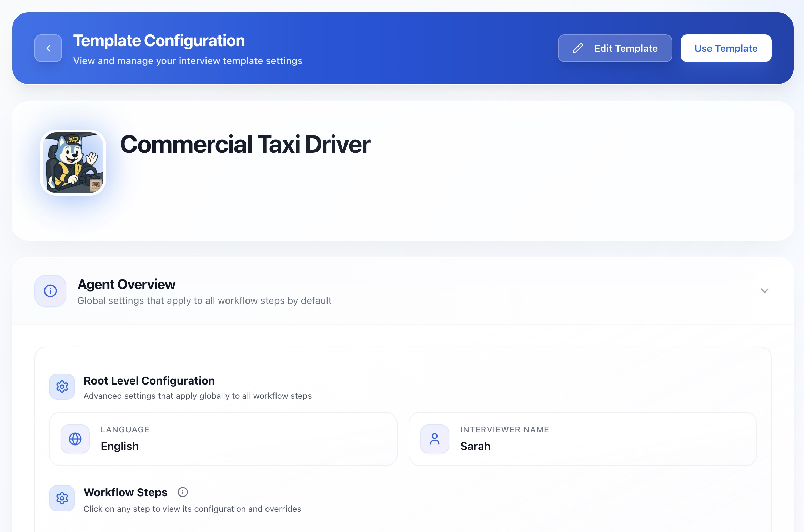This screenshot has height=532, width=804.
Task: Click the Edit Template button
Action: click(615, 48)
